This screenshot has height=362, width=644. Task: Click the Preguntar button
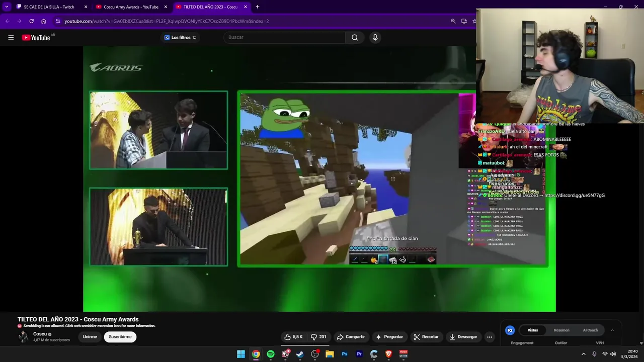pos(389,337)
